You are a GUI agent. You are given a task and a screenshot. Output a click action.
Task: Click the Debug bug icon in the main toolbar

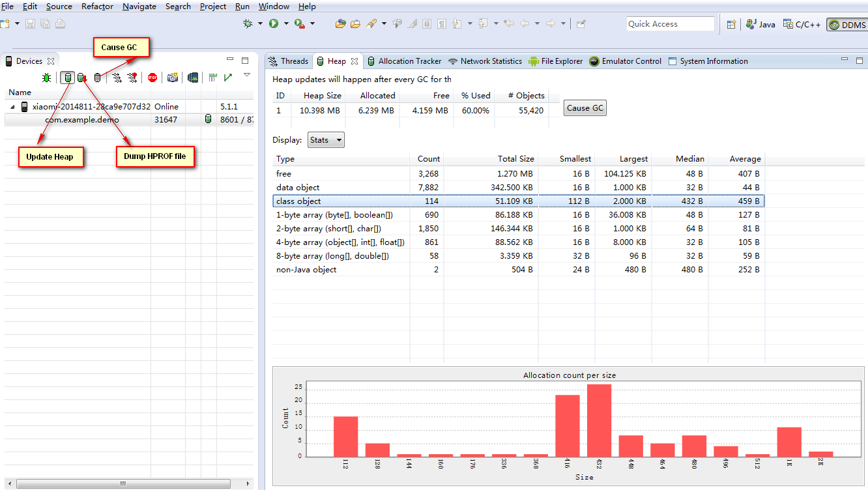(x=248, y=23)
